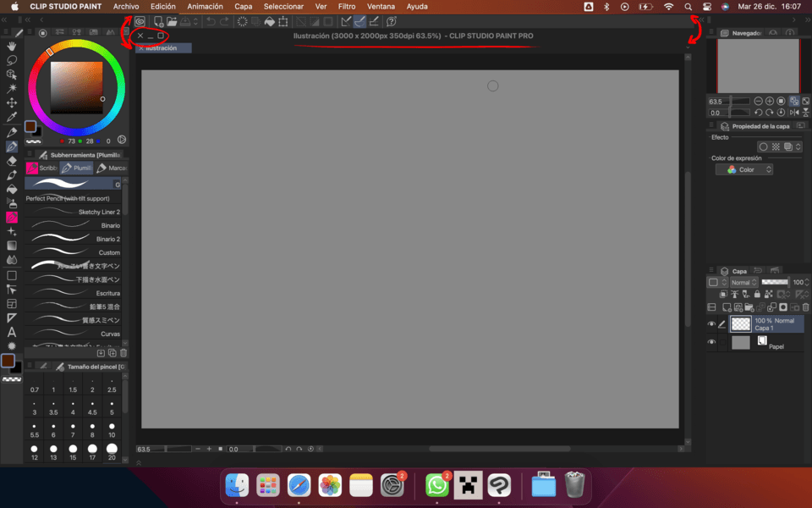
Task: Select the Marcador sub tool group tab
Action: (112, 168)
